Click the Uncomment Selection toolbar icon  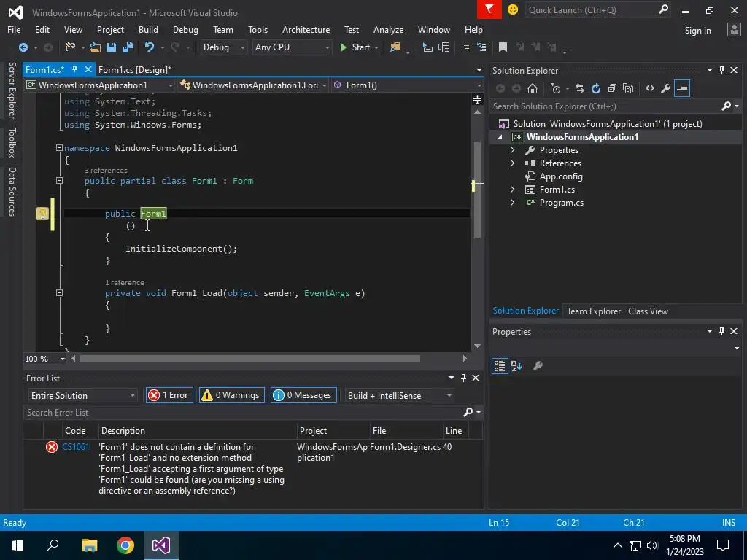click(x=481, y=47)
